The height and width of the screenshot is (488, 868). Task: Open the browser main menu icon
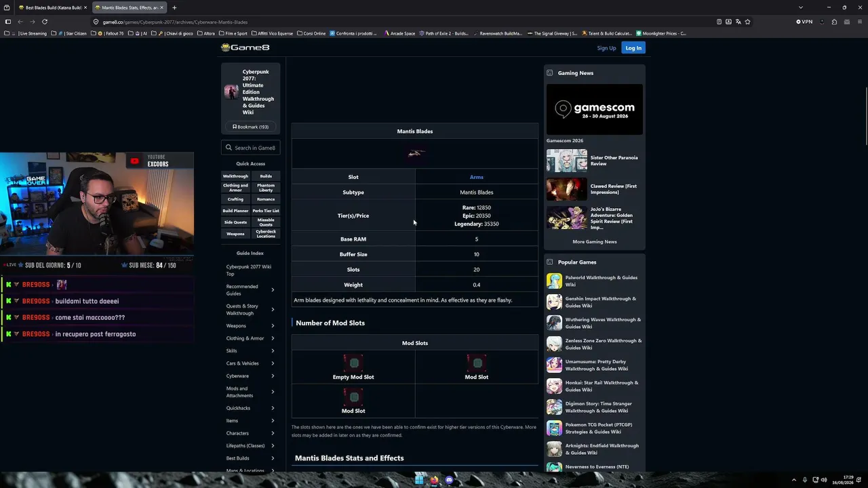tap(860, 22)
